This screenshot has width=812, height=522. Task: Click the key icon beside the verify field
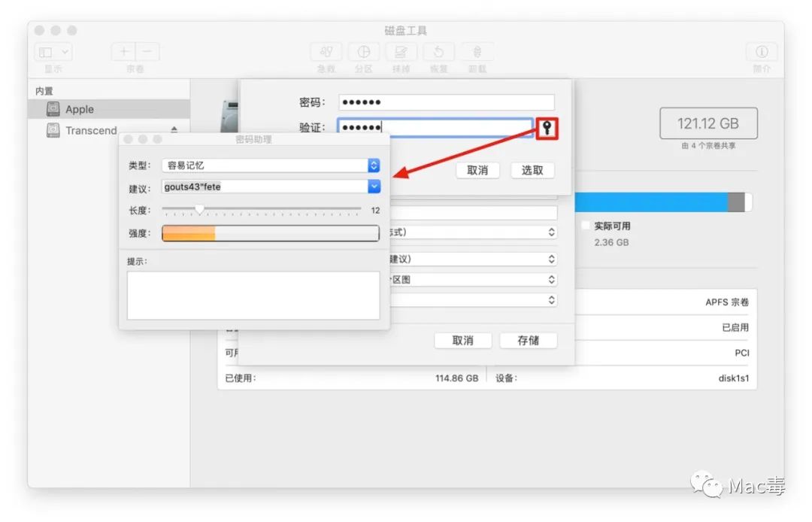point(547,129)
